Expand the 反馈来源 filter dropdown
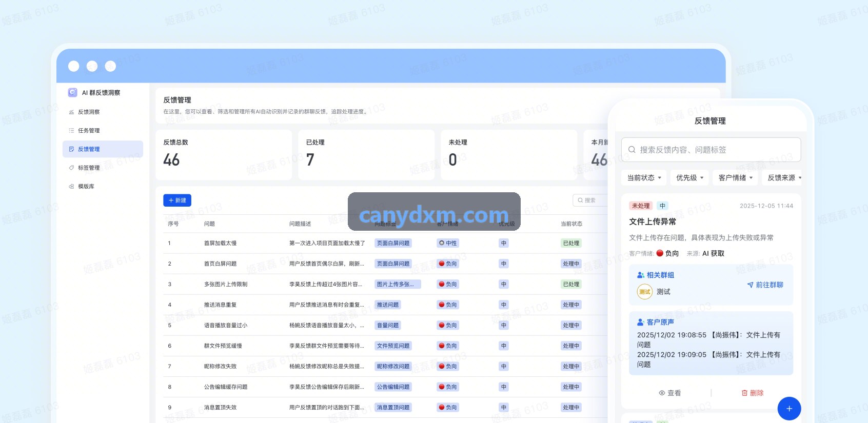 pos(782,178)
